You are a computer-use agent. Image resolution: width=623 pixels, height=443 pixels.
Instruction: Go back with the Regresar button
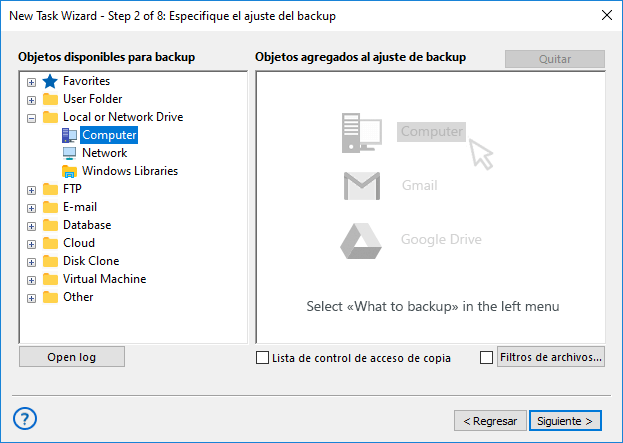[489, 420]
